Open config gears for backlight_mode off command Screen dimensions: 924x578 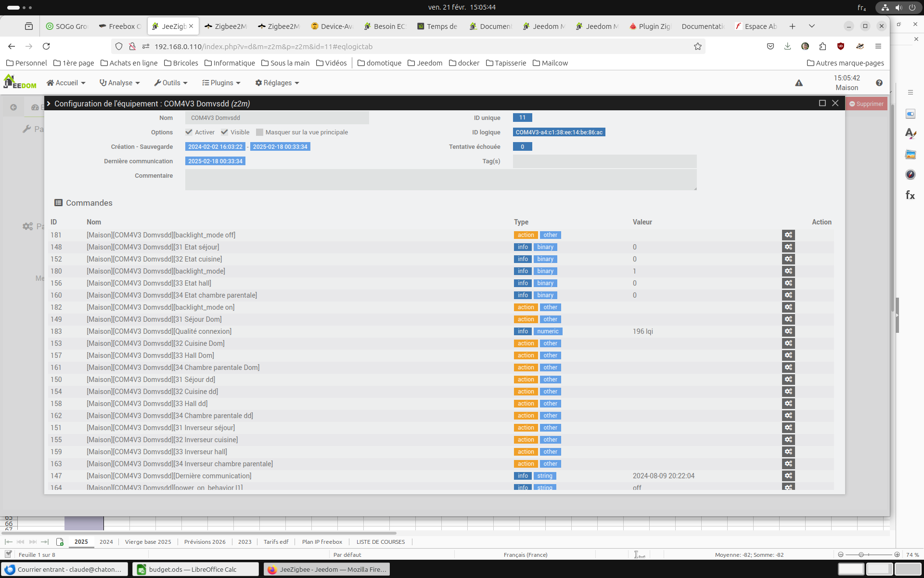click(788, 235)
